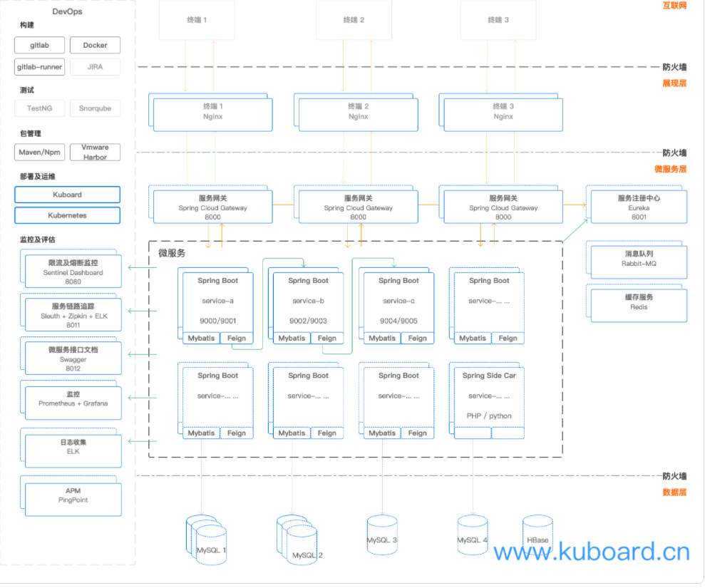
Task: Click the MySQL 3 database cylinder
Action: 382,536
